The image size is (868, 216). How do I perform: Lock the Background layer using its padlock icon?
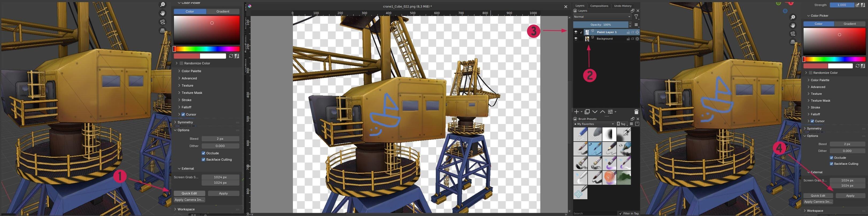(628, 39)
